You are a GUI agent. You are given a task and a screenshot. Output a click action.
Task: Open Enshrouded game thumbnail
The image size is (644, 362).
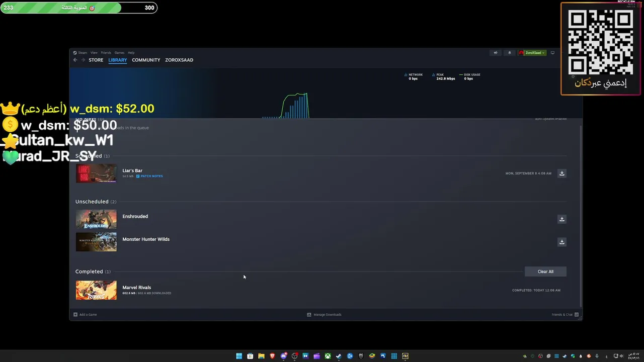point(96,219)
